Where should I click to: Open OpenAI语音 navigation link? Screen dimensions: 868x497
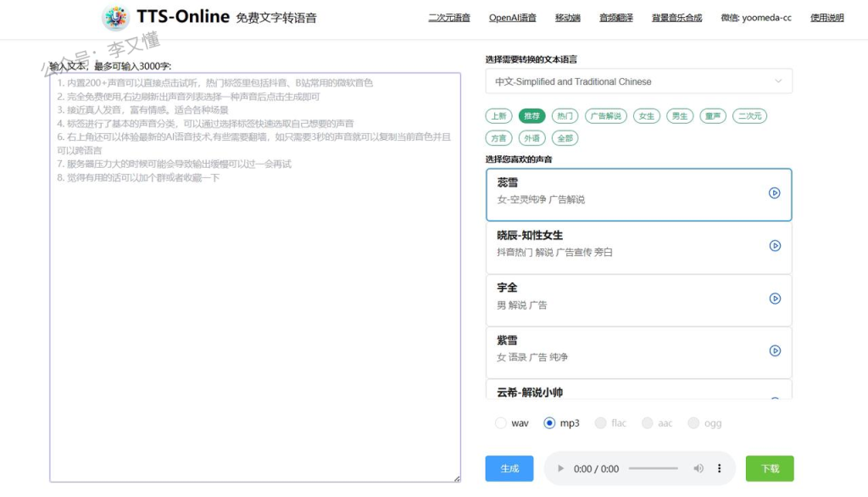[512, 18]
